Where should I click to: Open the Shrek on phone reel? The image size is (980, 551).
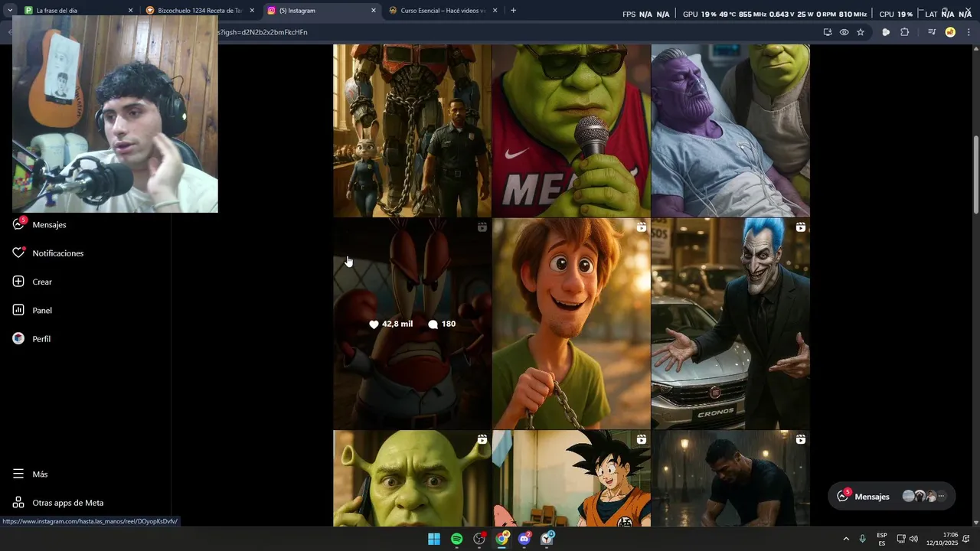[412, 478]
